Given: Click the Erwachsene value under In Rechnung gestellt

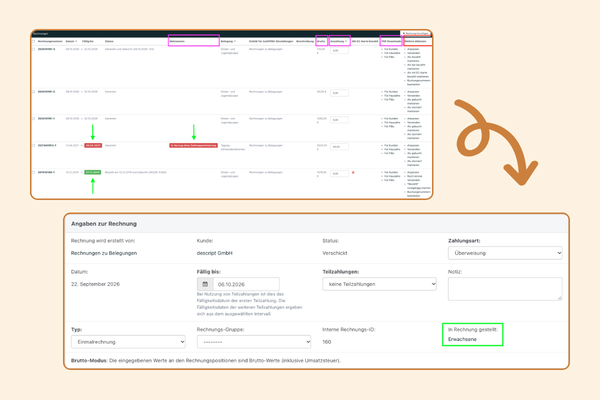Looking at the screenshot, I should click(x=462, y=339).
